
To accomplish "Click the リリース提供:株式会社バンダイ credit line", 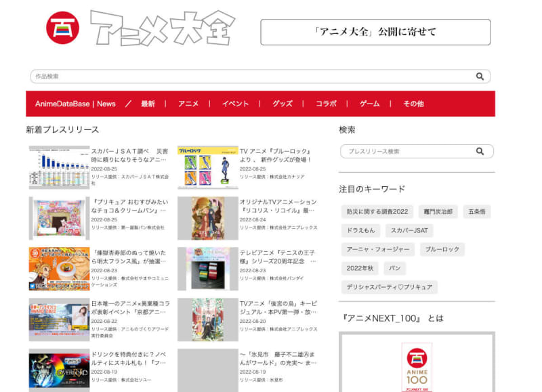I will 272,278.
